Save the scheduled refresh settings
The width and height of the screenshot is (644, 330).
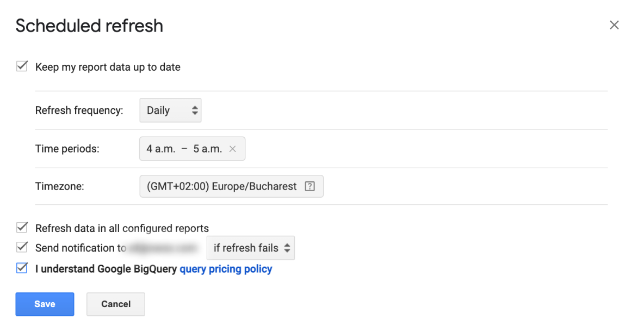[45, 304]
